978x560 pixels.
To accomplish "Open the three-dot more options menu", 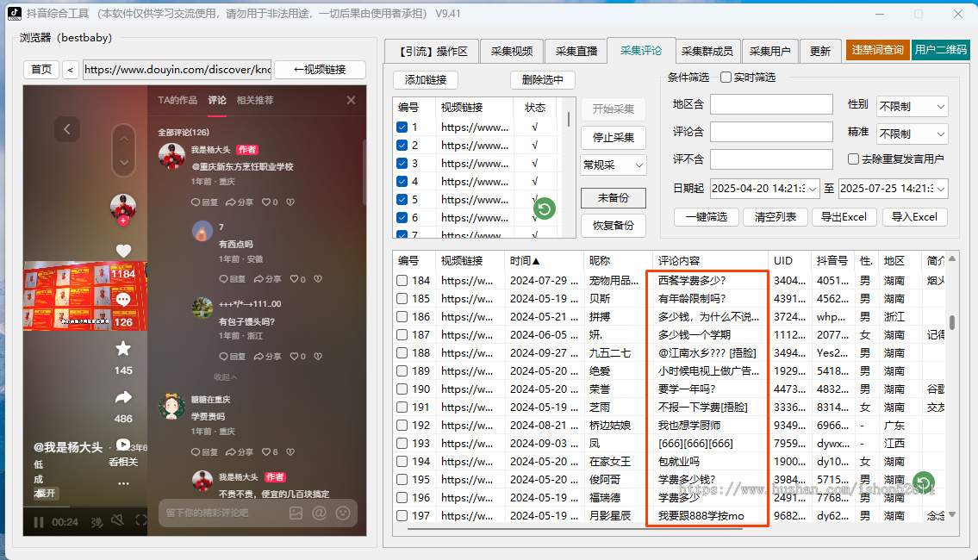I will 123,483.
